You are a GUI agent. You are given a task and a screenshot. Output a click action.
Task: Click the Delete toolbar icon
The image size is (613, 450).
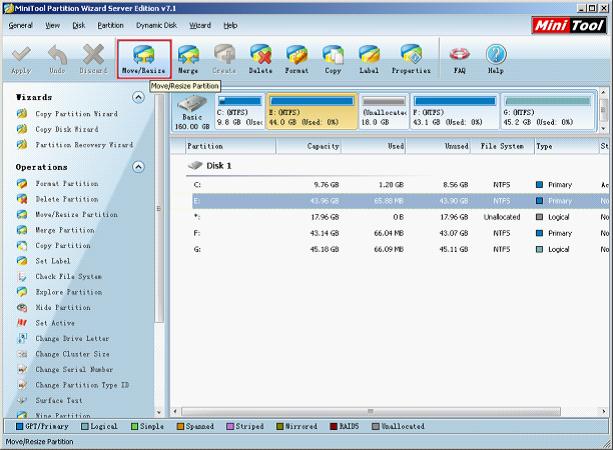coord(260,59)
